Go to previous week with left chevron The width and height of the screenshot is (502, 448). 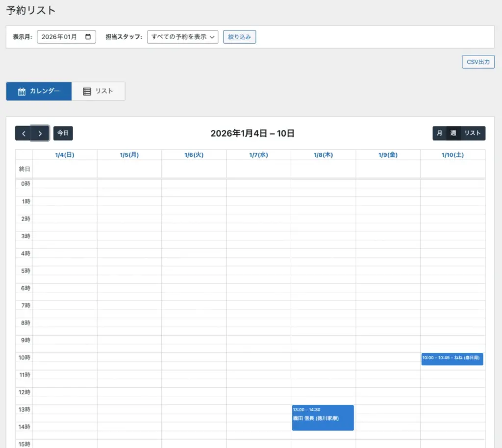(x=23, y=133)
